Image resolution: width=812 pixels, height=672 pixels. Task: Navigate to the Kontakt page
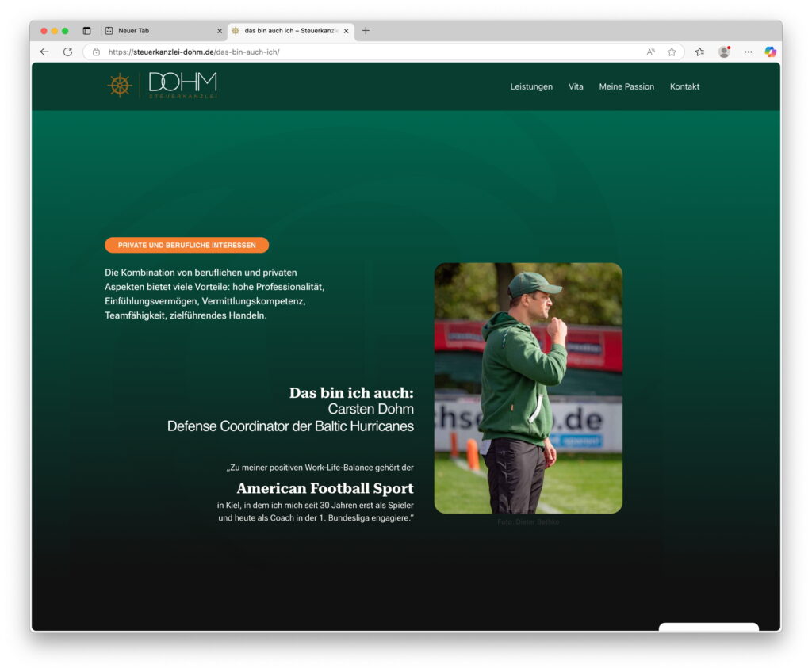coord(684,86)
